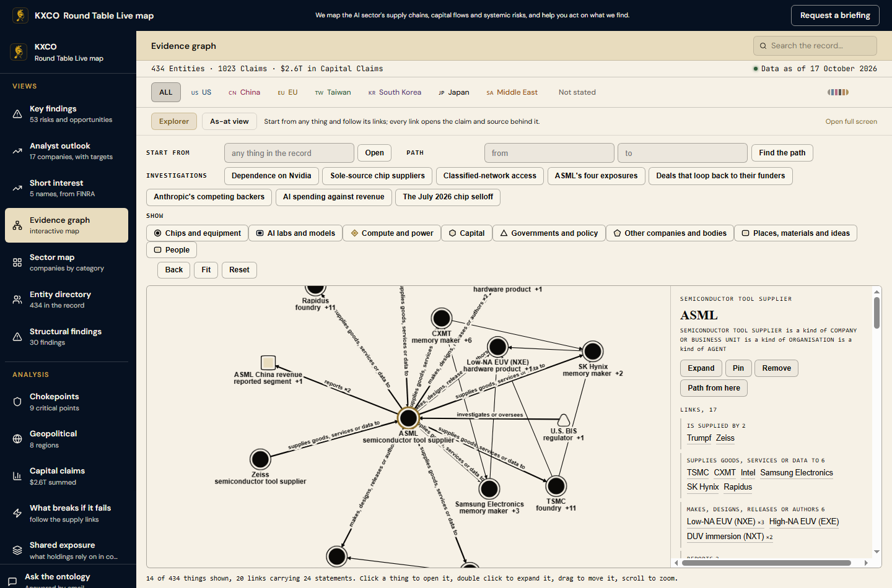
Task: Click the Ask the ontology chat icon
Action: (12, 582)
